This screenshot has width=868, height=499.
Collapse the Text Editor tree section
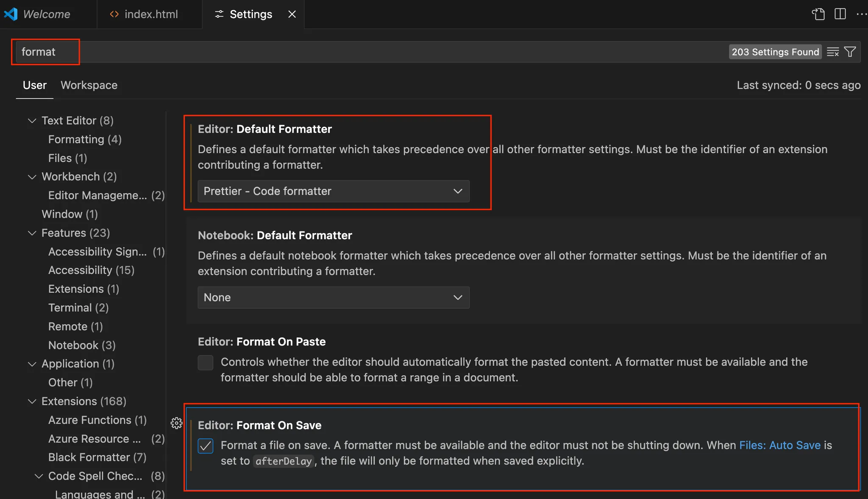(x=32, y=121)
